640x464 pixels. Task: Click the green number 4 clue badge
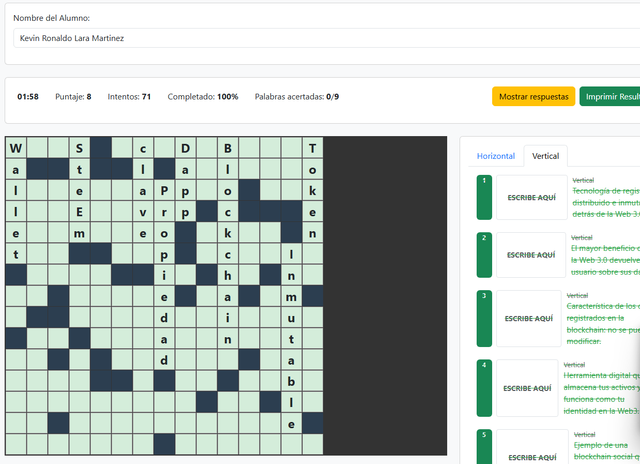click(484, 388)
